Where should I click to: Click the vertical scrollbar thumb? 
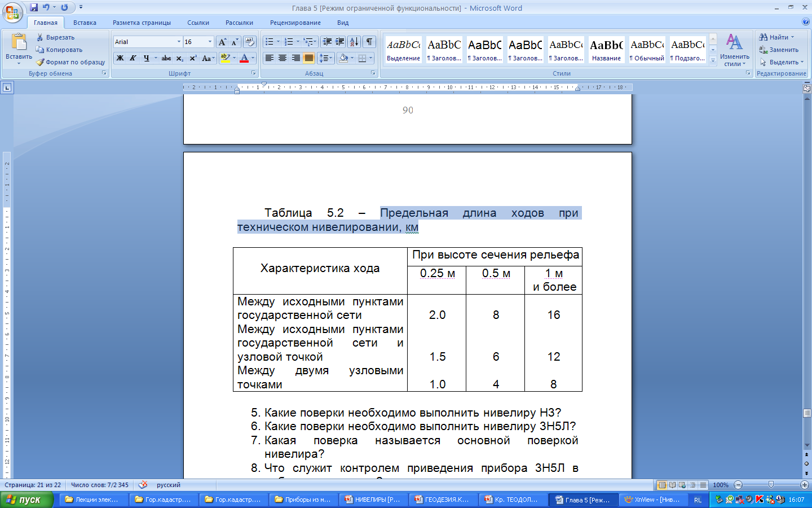[806, 413]
